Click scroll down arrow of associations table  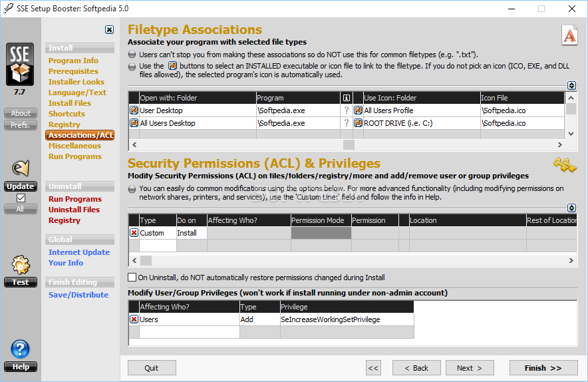571,134
